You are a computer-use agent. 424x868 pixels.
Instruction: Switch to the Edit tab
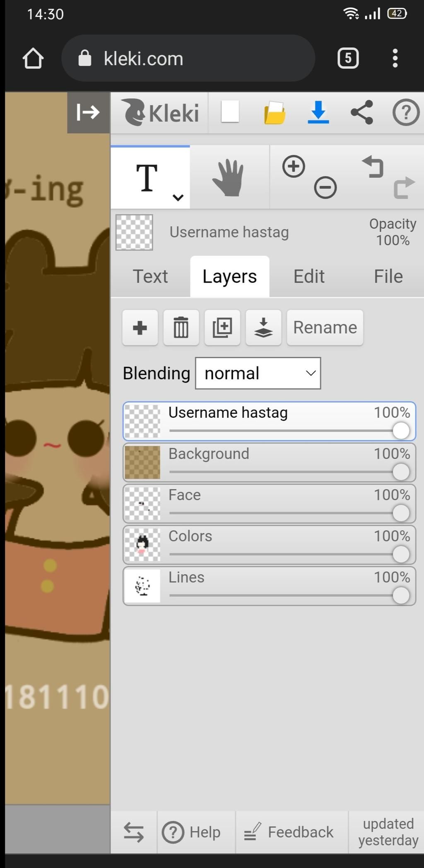pyautogui.click(x=309, y=276)
